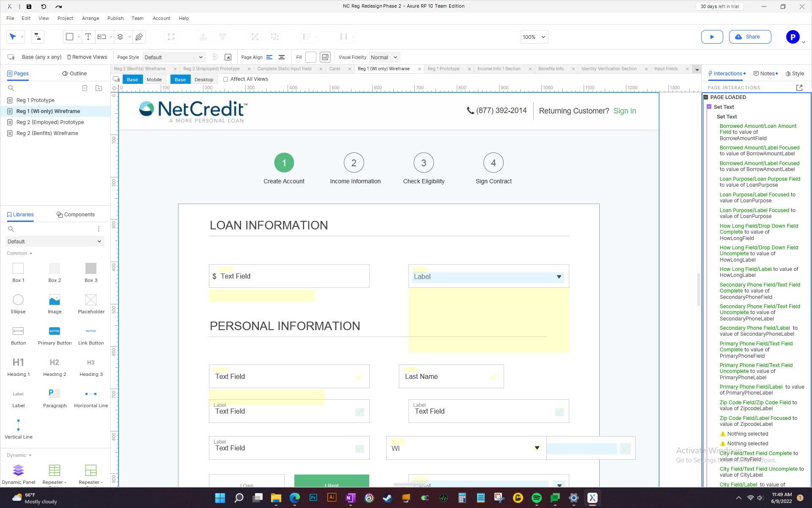Open the Page Style dropdown
The height and width of the screenshot is (508, 812).
coord(173,57)
